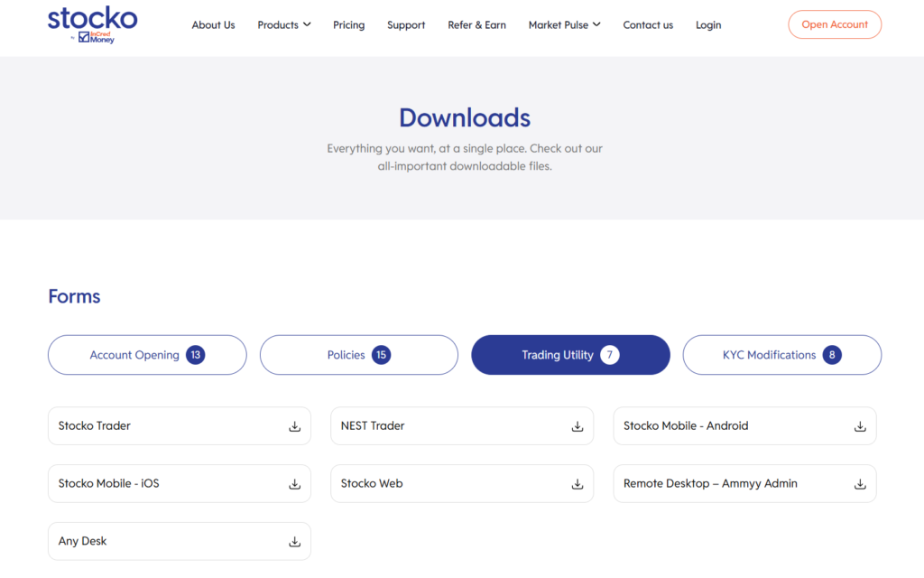Image resolution: width=924 pixels, height=578 pixels.
Task: Click the Open Account button
Action: [x=834, y=25]
